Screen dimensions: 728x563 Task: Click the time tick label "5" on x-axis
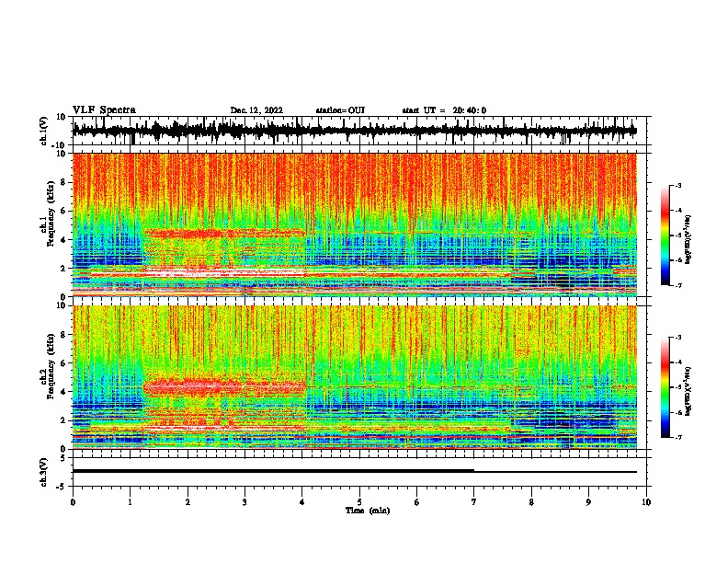coord(359,502)
